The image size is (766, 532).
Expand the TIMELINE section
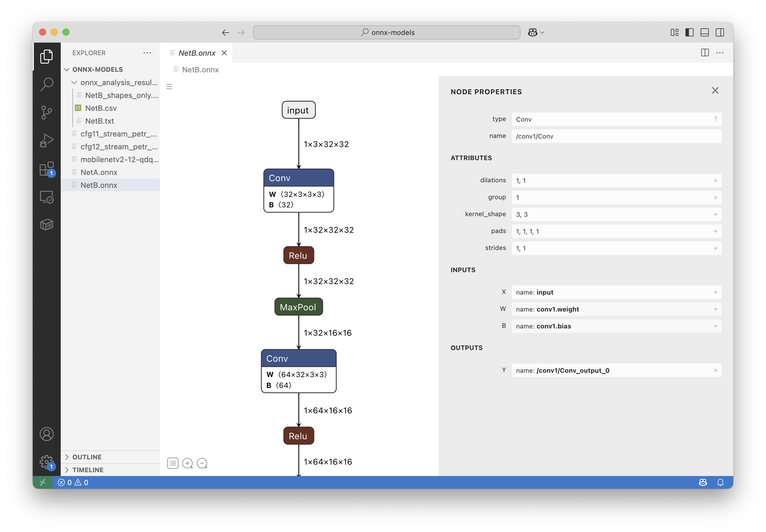tap(88, 470)
